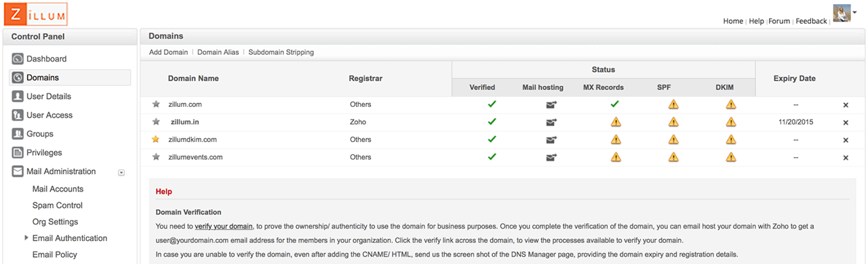Click the DKIM warning icon for zillumdkim.com
Image resolution: width=868 pixels, height=264 pixels.
pos(731,139)
